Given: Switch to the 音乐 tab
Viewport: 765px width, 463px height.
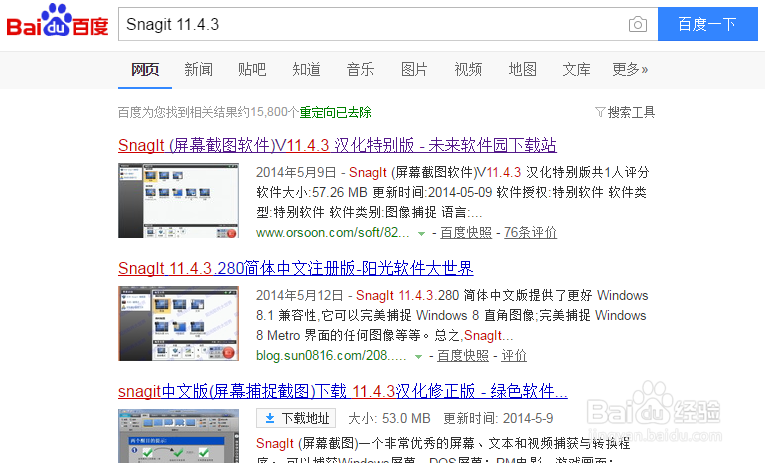Looking at the screenshot, I should (x=361, y=69).
